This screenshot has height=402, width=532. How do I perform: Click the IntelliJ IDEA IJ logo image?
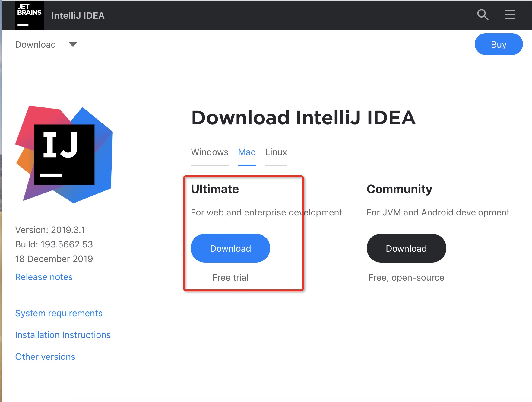click(64, 154)
